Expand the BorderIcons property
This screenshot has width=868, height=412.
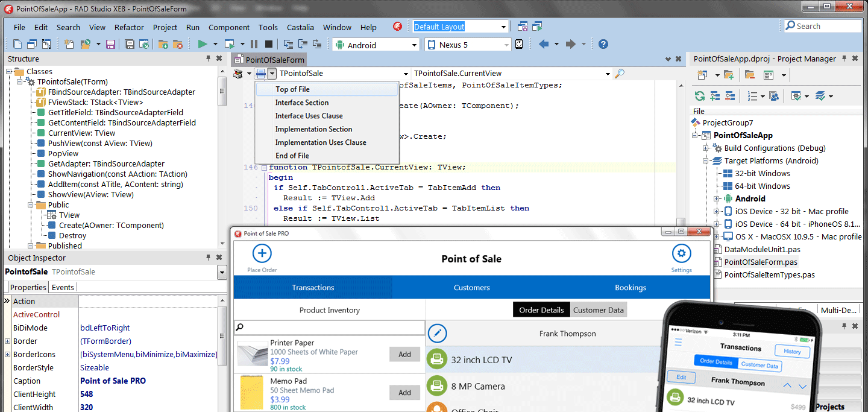point(7,355)
